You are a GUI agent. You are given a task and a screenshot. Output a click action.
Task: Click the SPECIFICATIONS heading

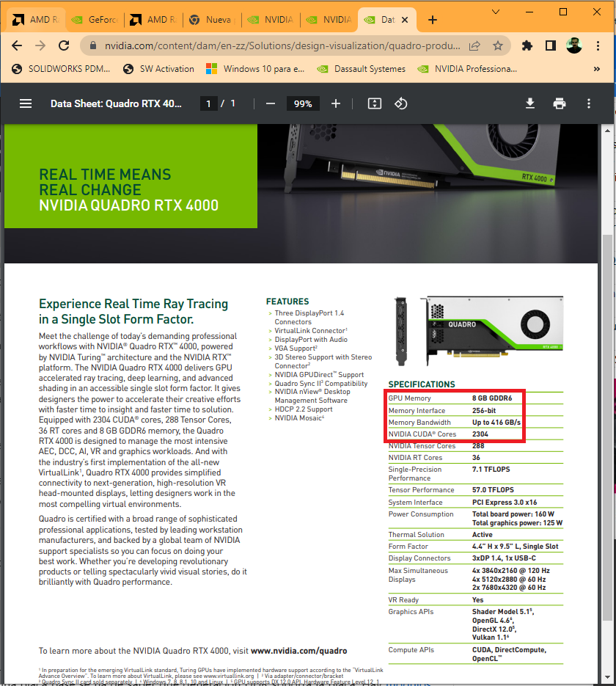(x=422, y=384)
